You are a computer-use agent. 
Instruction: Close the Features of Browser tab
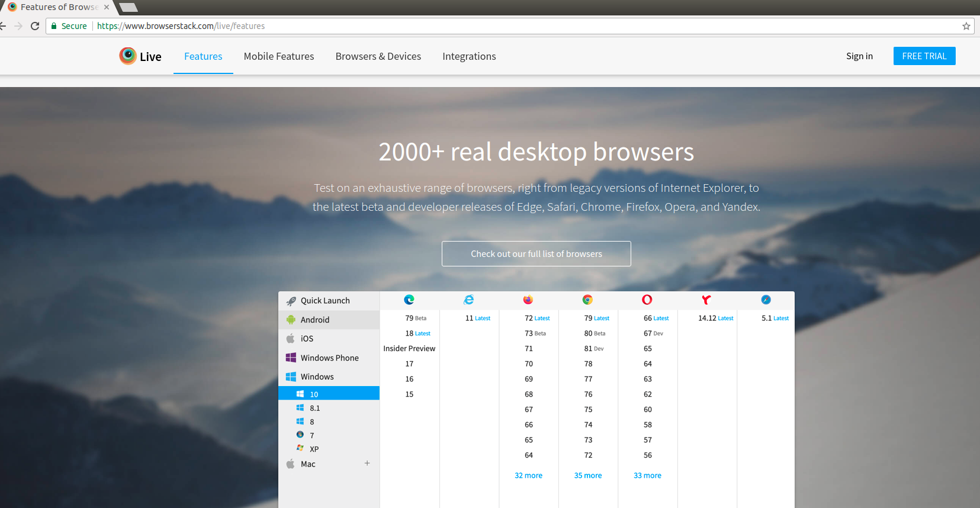coord(107,7)
